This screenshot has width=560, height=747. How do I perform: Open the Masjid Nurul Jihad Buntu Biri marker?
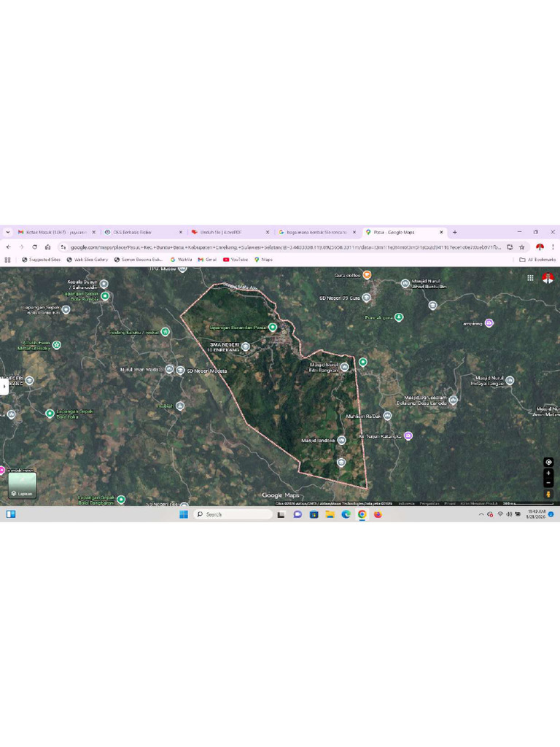pyautogui.click(x=405, y=284)
